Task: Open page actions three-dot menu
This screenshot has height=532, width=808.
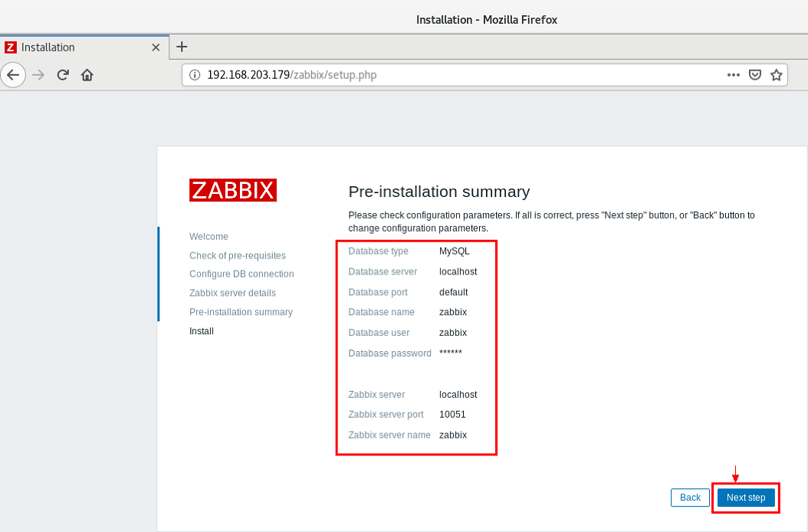Action: click(734, 75)
